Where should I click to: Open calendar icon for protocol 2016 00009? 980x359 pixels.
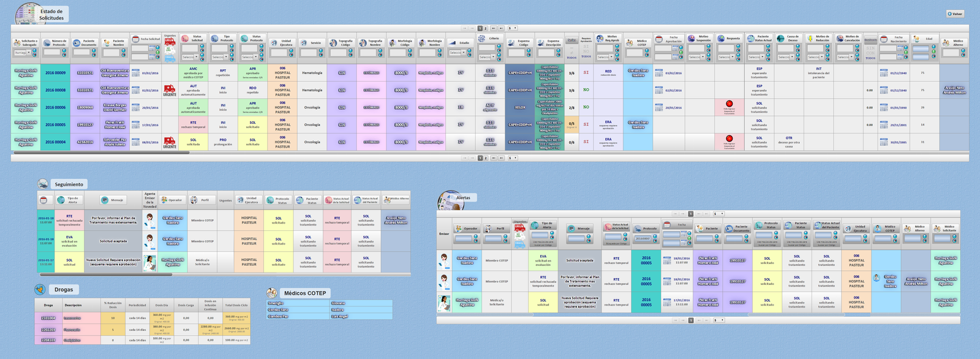click(135, 73)
